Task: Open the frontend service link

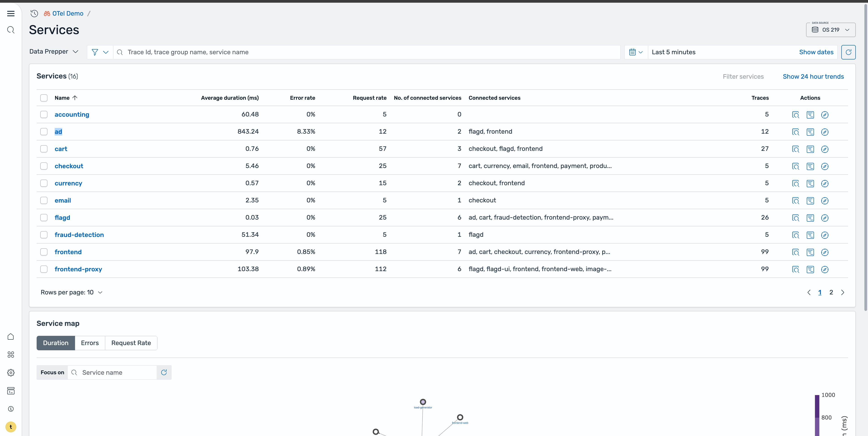Action: [68, 252]
